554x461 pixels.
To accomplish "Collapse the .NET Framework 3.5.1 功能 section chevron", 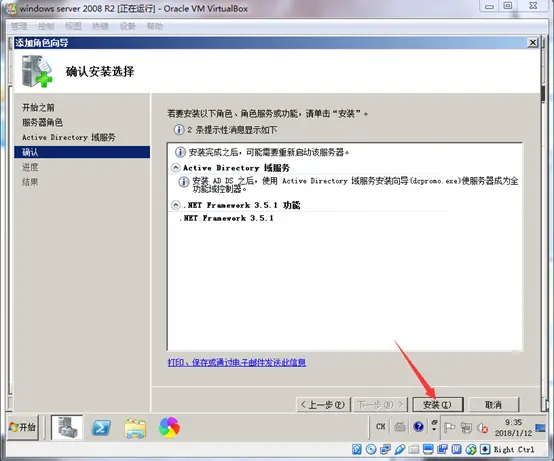I will 176,205.
